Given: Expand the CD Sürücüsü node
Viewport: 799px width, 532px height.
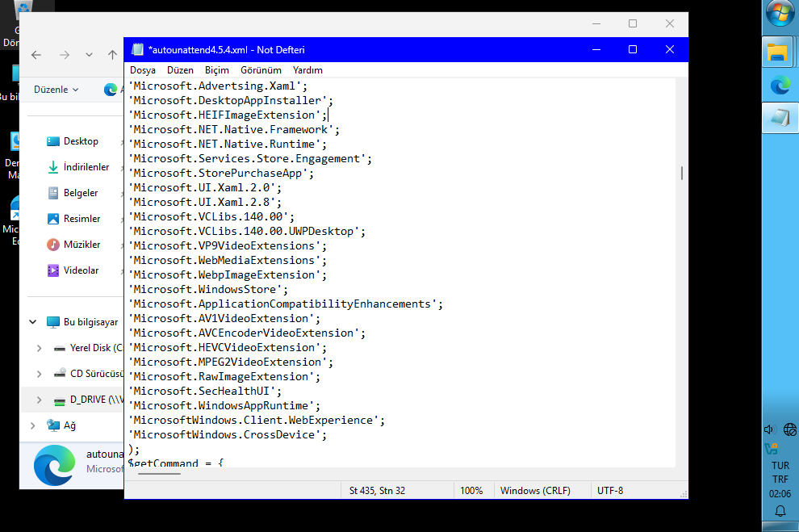Looking at the screenshot, I should [40, 374].
